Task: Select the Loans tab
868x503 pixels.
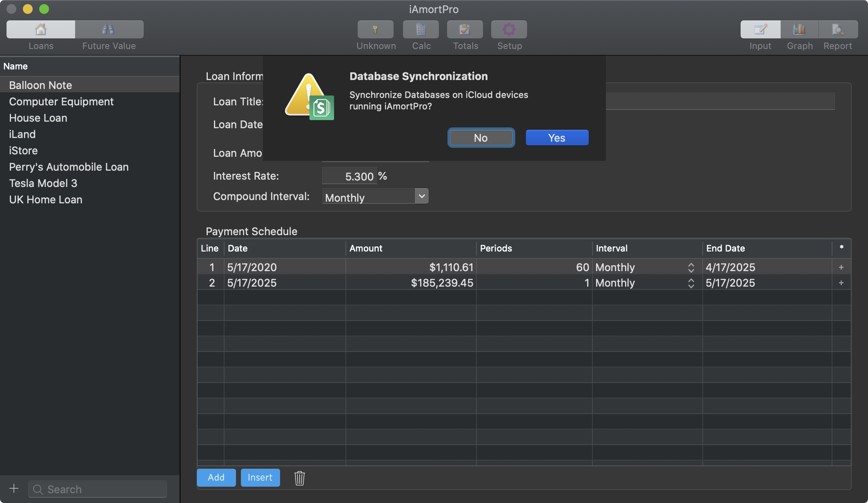Action: [41, 29]
